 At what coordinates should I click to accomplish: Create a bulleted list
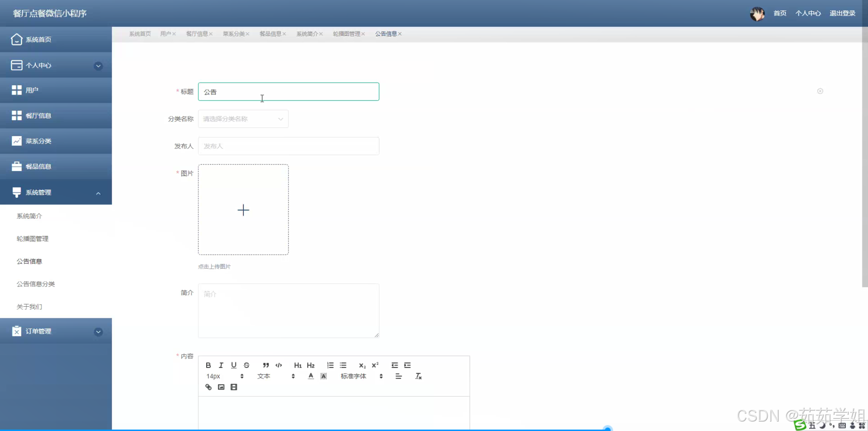(x=343, y=365)
